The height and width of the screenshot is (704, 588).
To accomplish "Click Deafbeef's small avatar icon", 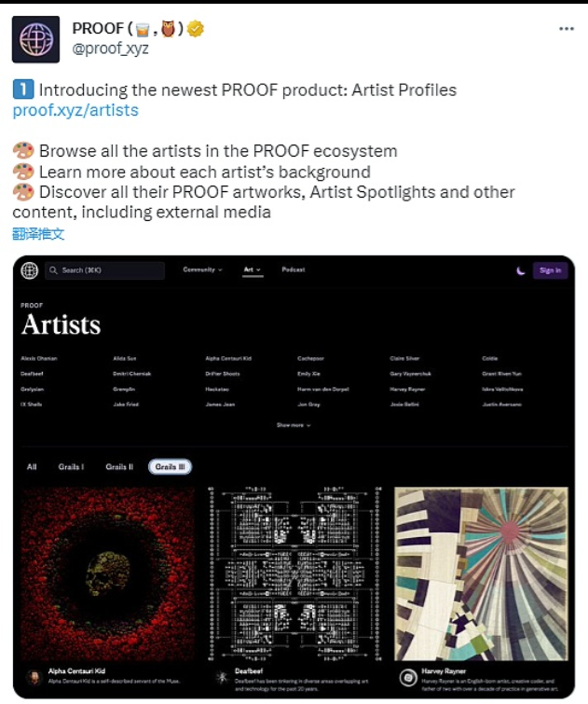I will 223,676.
